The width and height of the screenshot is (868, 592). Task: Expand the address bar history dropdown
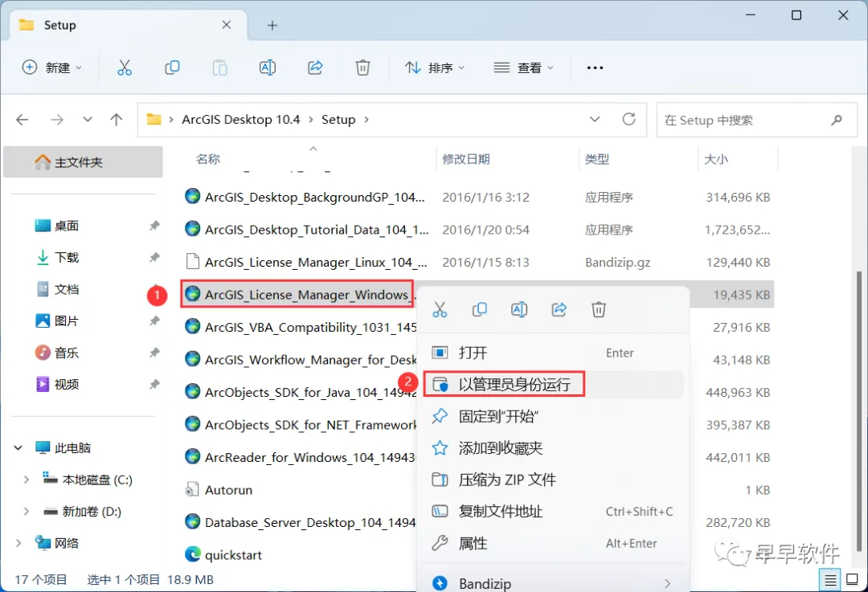595,119
